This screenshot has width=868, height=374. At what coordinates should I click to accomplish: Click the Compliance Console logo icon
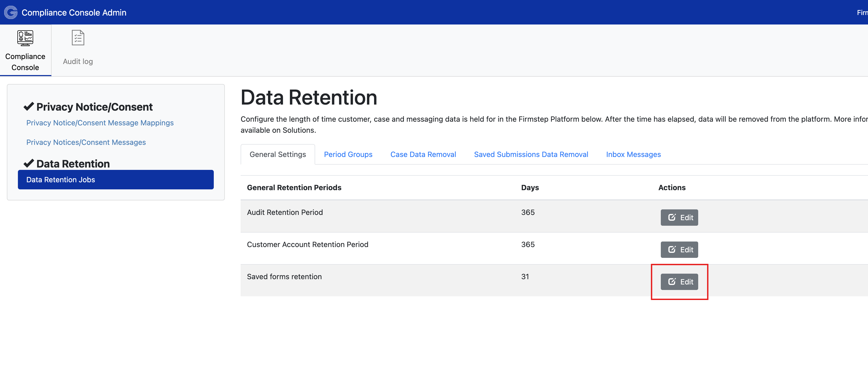(x=11, y=12)
